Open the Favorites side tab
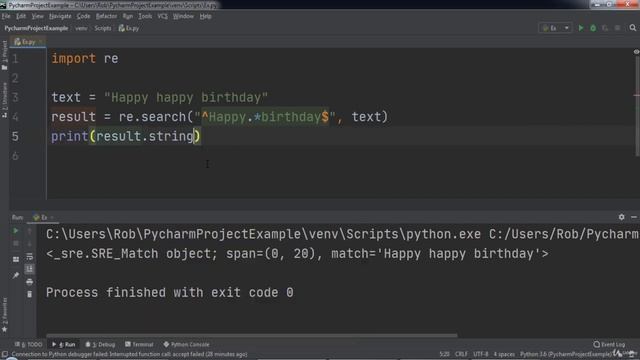Image resolution: width=640 pixels, height=360 pixels. 4,314
